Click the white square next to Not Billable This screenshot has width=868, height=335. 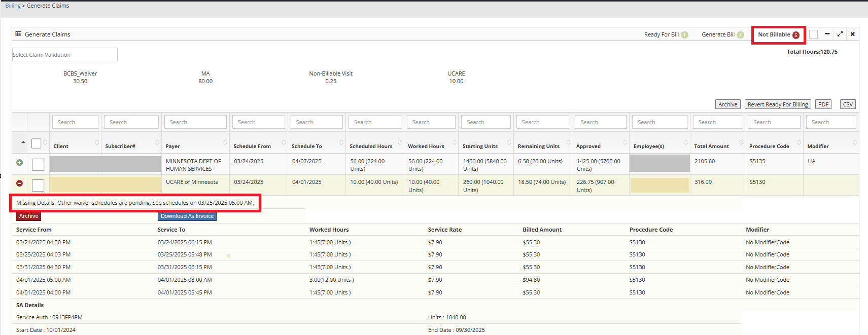tap(813, 34)
